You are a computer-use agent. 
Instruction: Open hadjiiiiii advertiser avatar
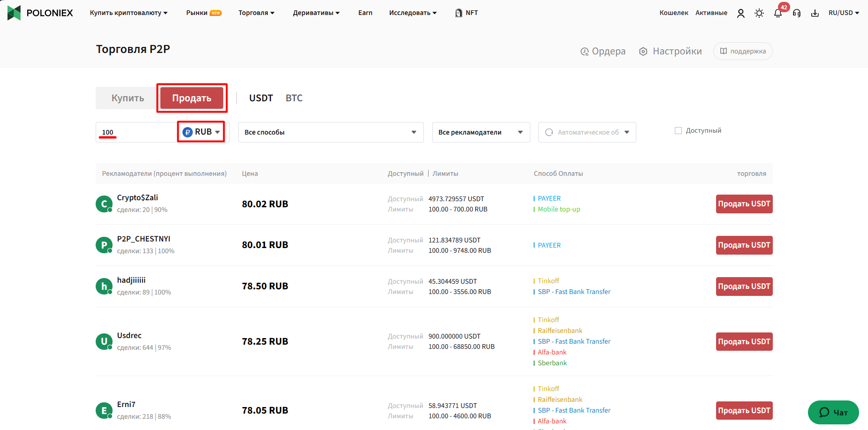(104, 286)
